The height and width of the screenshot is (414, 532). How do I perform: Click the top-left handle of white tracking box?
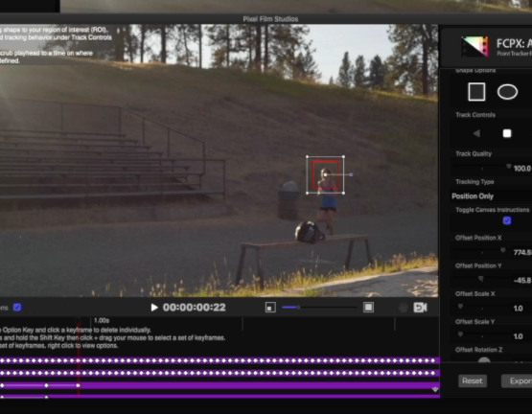[307, 157]
